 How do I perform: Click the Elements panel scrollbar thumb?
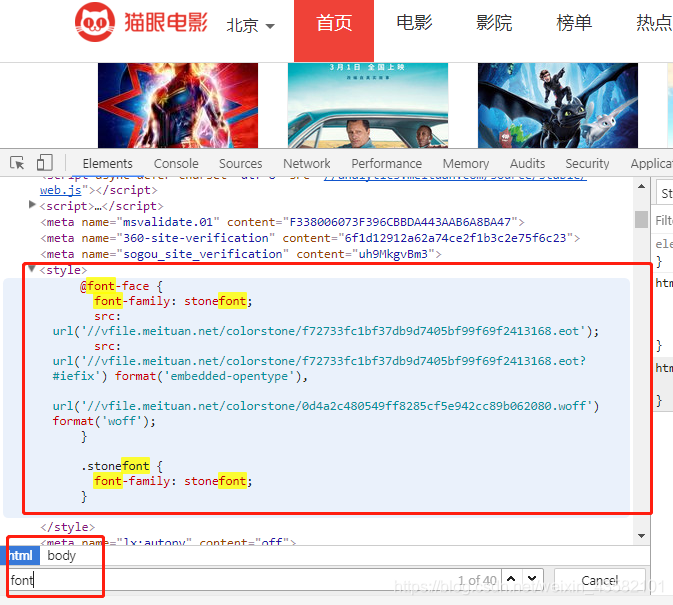coord(641,219)
